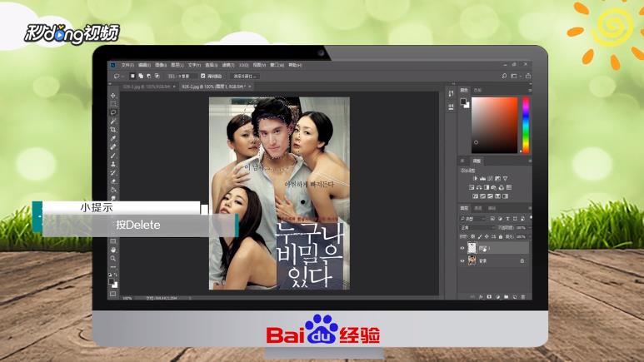Switch to the Swatches tab beside Color
The height and width of the screenshot is (362, 644).
(x=477, y=90)
